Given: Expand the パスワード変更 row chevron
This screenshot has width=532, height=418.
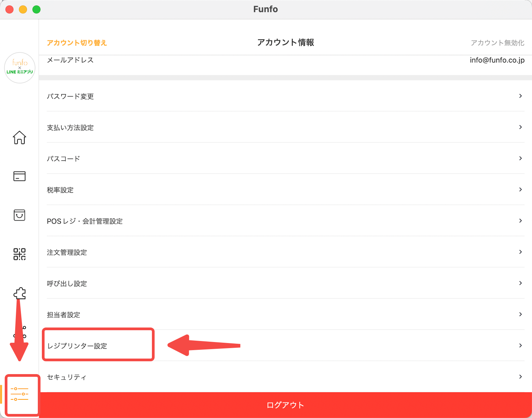Looking at the screenshot, I should click(520, 96).
